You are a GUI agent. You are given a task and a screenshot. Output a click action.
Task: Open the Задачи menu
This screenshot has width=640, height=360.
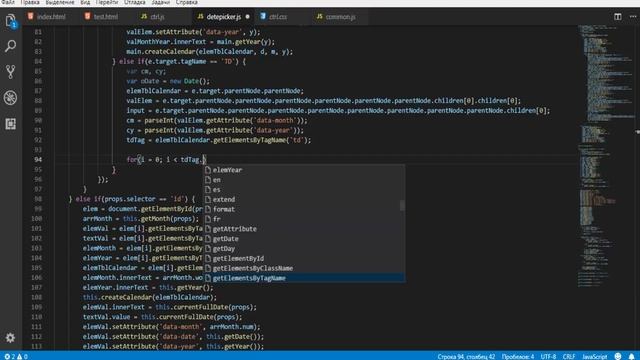coord(160,2)
